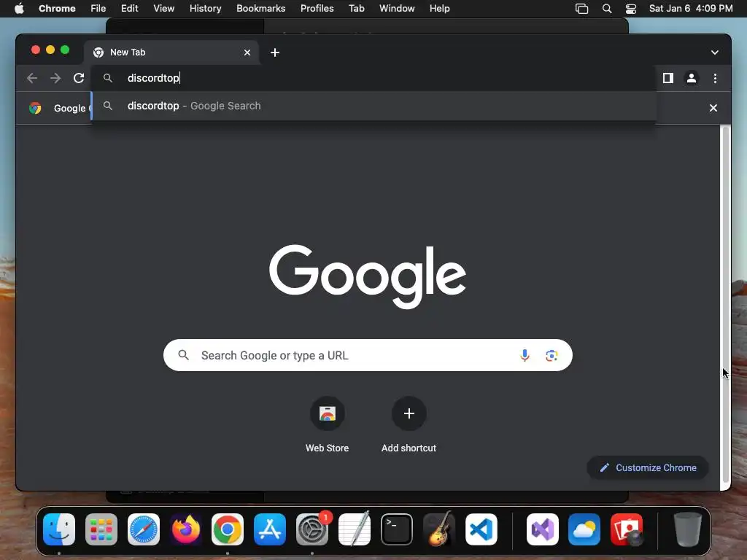Open Launchpad from the dock
747x560 pixels.
tap(101, 529)
